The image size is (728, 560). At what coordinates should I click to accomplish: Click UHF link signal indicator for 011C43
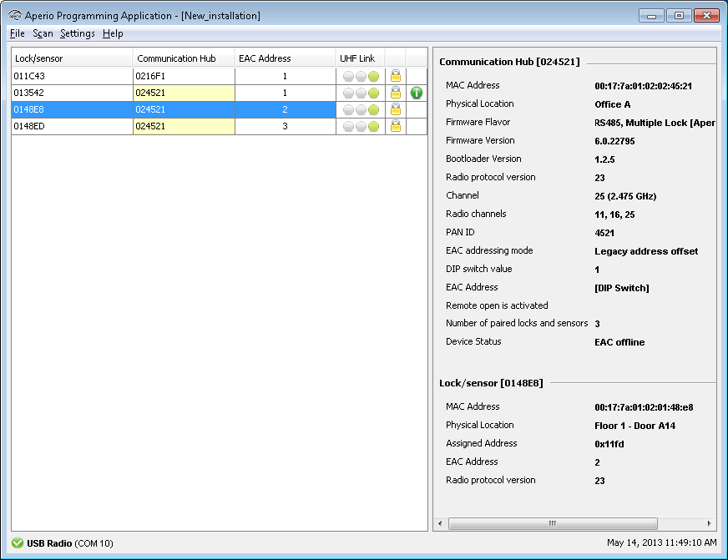[361, 77]
